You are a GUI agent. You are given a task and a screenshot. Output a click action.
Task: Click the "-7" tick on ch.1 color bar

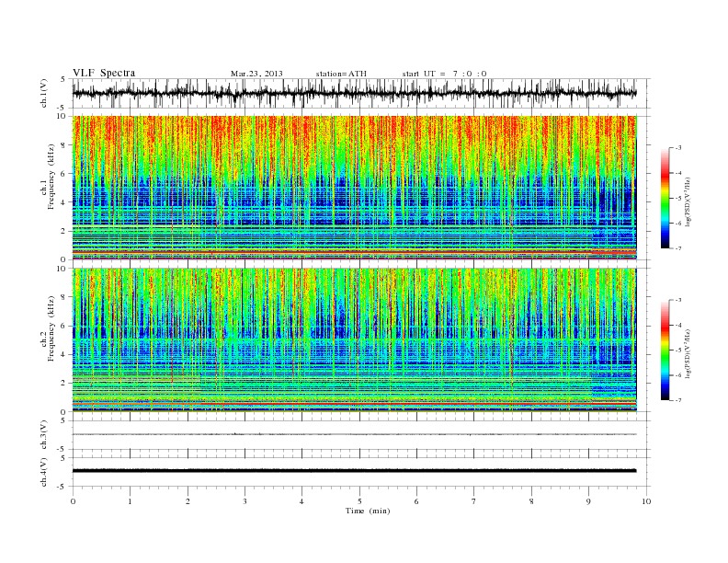pos(678,248)
